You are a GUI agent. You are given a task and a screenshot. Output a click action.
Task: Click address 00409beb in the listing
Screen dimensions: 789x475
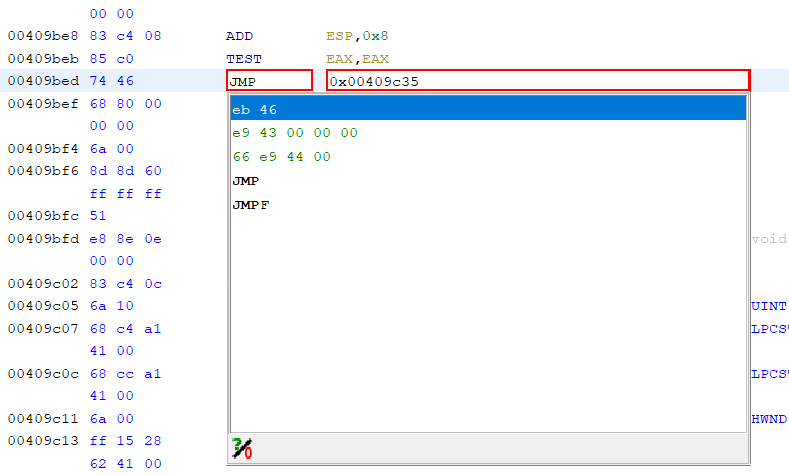pos(40,59)
